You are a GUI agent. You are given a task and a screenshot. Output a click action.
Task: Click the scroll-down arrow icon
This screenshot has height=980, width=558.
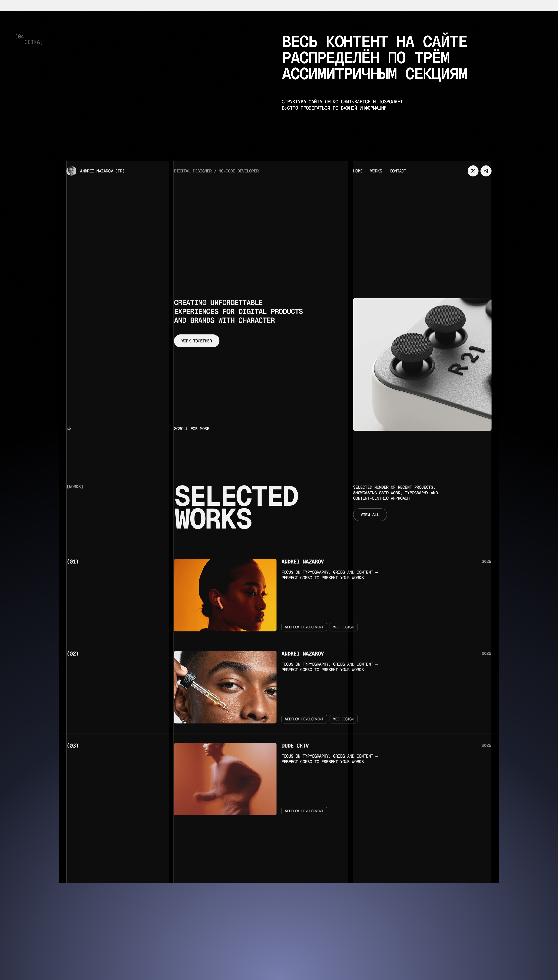click(69, 428)
